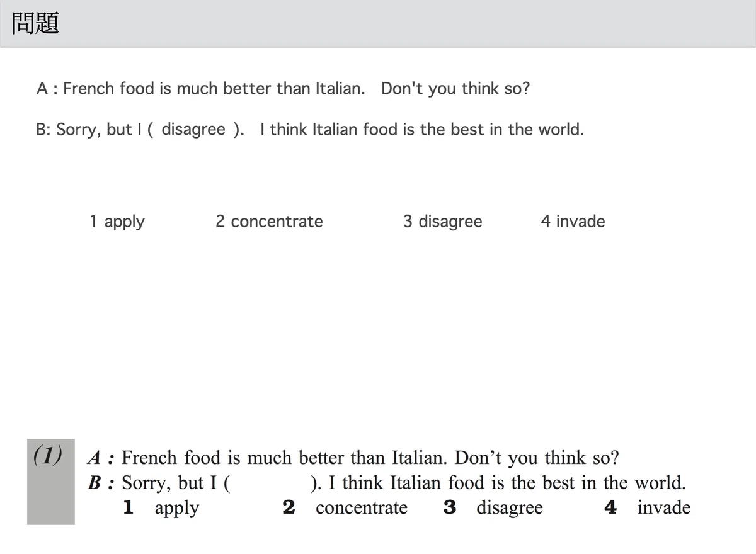Click the filled-in word "disagree" inside the parentheses

coord(193,130)
